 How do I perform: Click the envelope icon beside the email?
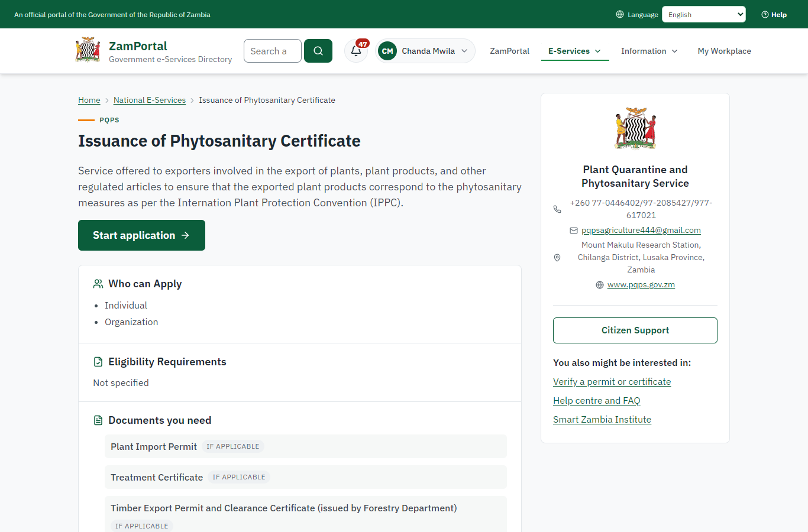[574, 231]
